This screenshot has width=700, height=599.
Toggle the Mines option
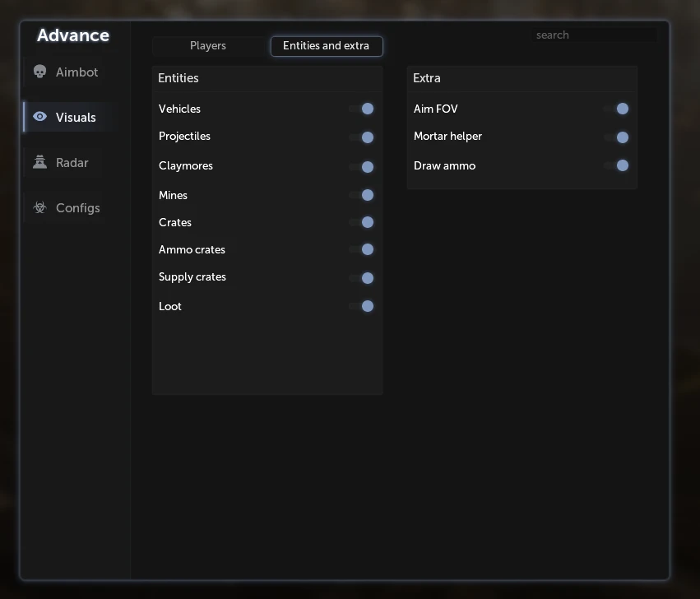[362, 195]
